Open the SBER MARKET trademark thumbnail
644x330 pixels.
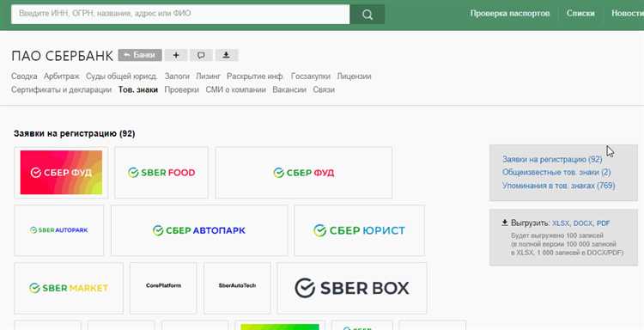point(69,288)
